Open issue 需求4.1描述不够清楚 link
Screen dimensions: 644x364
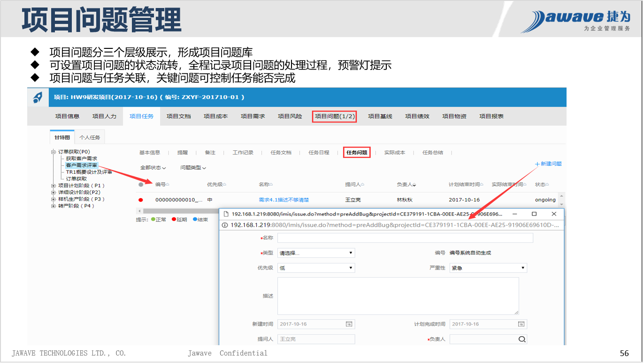coord(284,200)
